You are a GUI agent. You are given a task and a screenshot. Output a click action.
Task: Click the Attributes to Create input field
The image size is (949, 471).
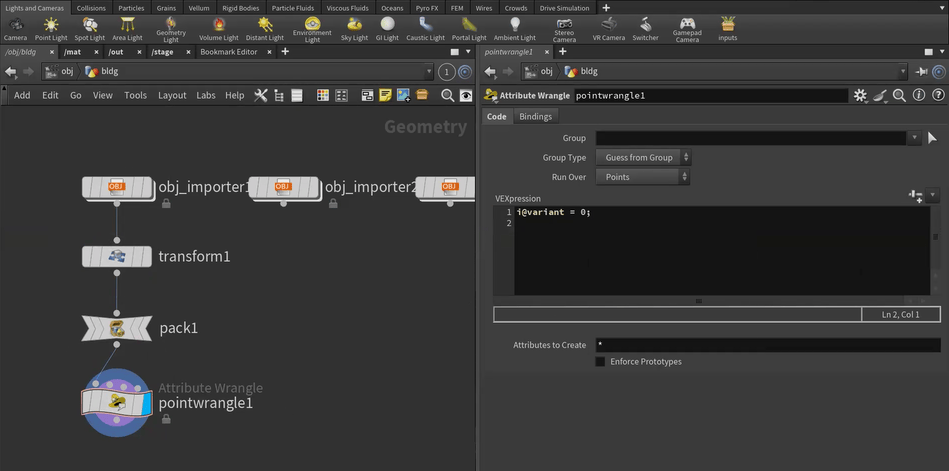coord(767,345)
